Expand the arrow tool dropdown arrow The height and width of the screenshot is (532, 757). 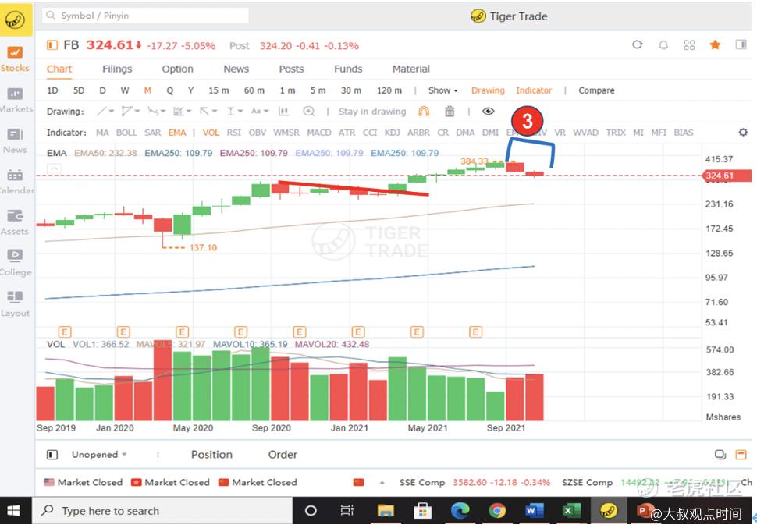(215, 112)
